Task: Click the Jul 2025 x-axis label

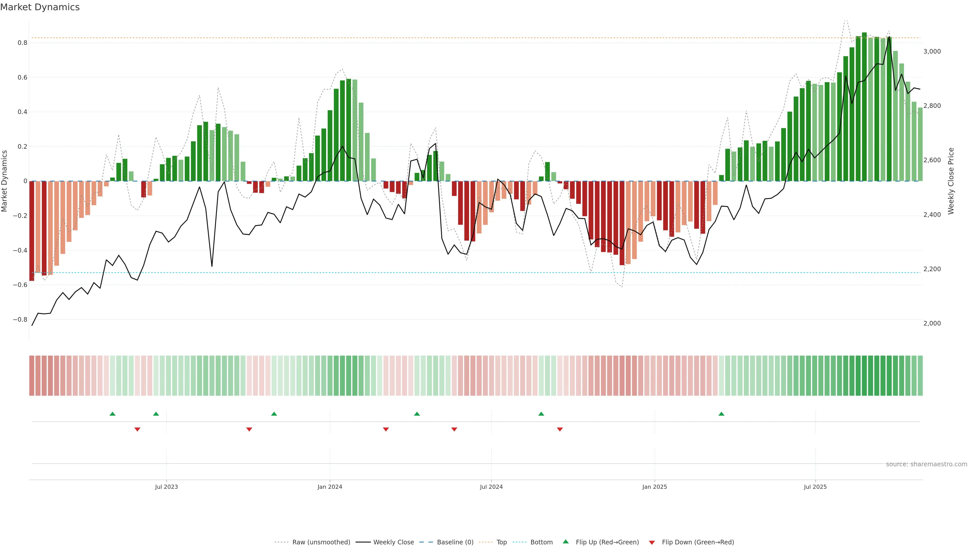Action: click(x=815, y=487)
